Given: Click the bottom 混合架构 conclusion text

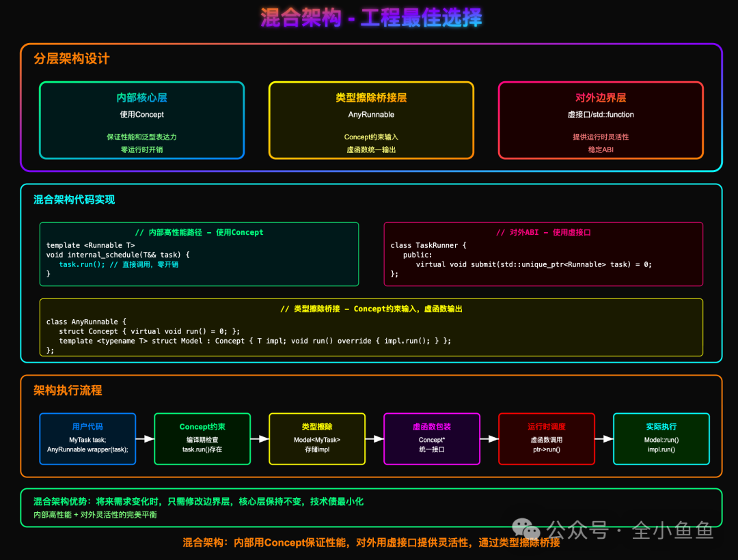Looking at the screenshot, I should (369, 543).
